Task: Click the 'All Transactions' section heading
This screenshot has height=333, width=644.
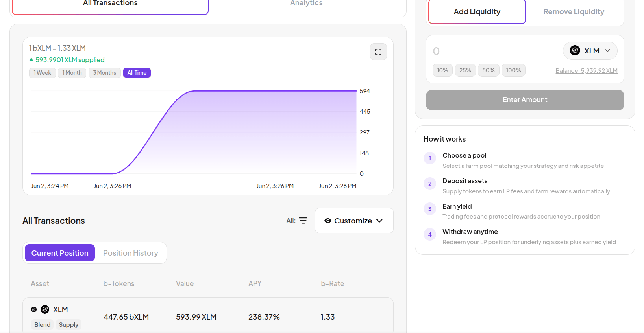Action: tap(54, 221)
